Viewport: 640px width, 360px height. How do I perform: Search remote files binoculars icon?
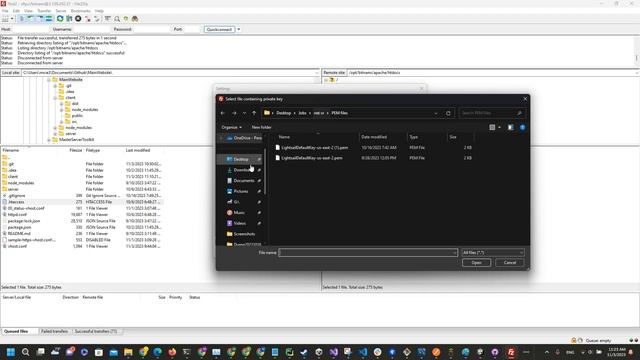(135, 19)
